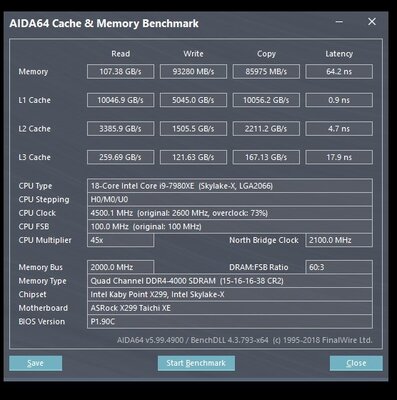Viewport: 397px width, 400px height.
Task: Click L3 Cache Copy 167.13 GB/s
Action: pyautogui.click(x=266, y=157)
